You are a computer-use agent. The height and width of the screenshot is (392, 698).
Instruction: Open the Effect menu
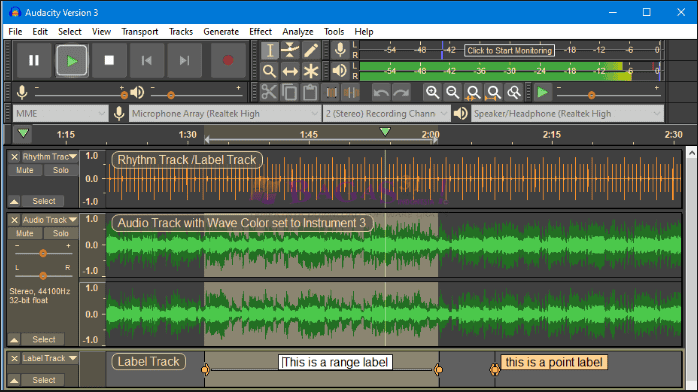pyautogui.click(x=260, y=32)
